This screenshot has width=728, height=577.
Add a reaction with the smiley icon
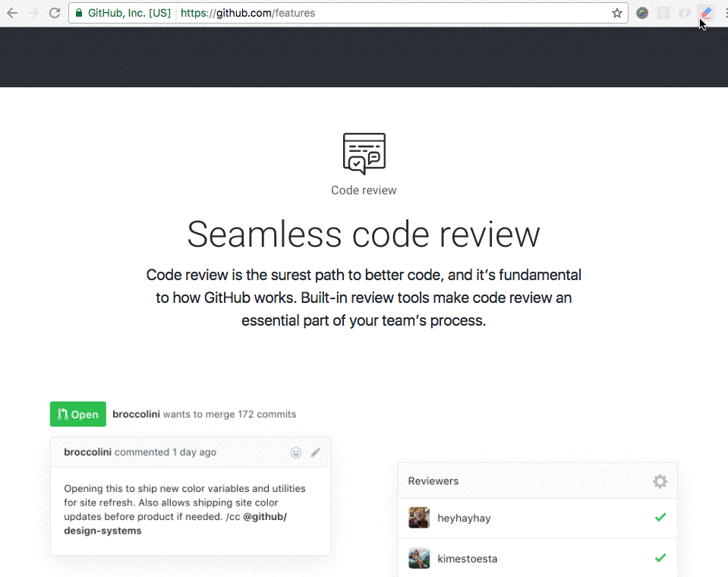point(296,452)
